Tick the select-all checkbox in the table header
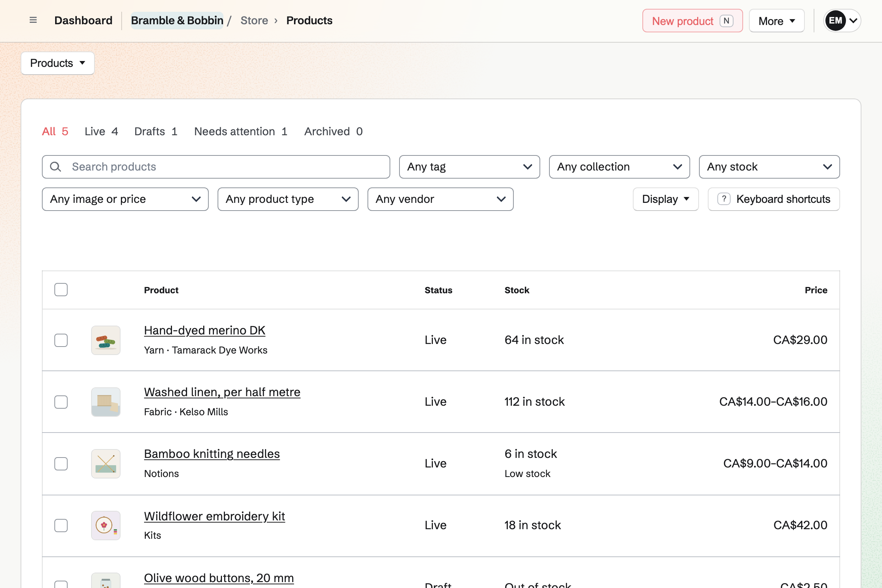The image size is (882, 588). [61, 290]
